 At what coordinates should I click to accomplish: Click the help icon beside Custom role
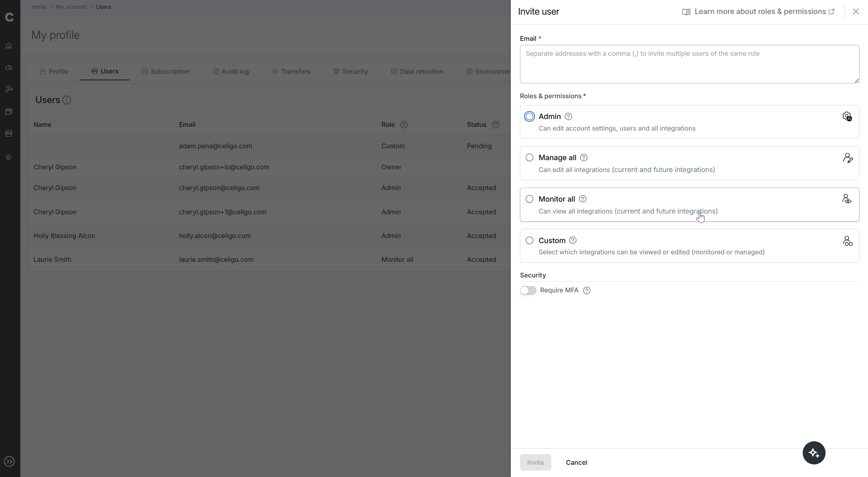click(x=573, y=240)
